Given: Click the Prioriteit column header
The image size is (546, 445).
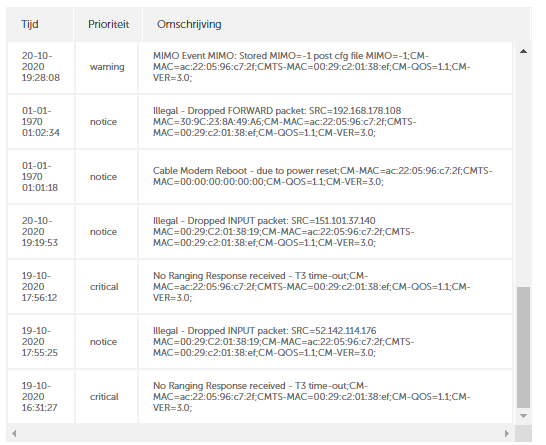Looking at the screenshot, I should [108, 24].
